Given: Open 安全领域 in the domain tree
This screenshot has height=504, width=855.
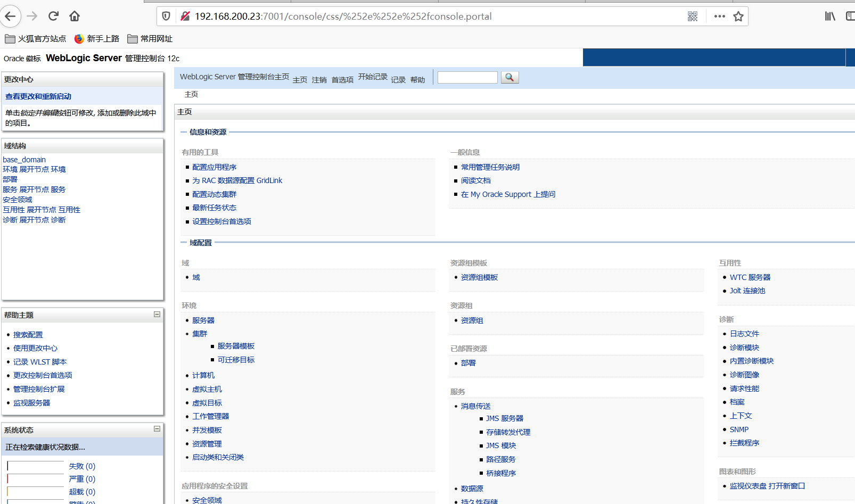Looking at the screenshot, I should (x=18, y=200).
